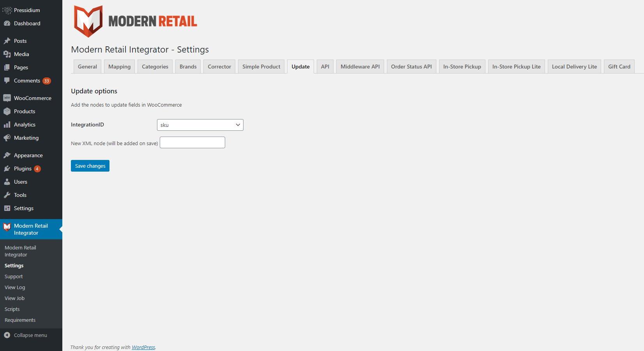Screen dimensions: 644x351
Task: Click the Comments speech bubble icon
Action: 7,81
